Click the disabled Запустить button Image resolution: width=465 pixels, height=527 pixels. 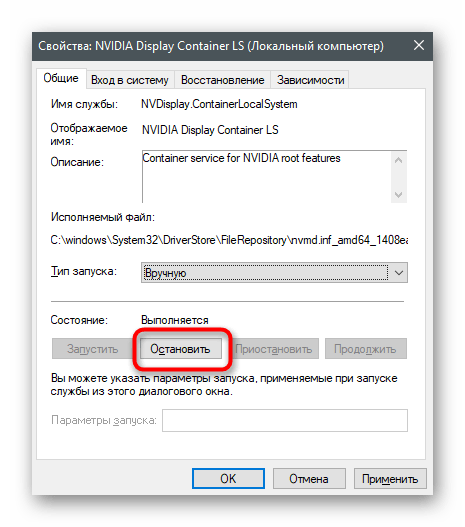point(92,349)
